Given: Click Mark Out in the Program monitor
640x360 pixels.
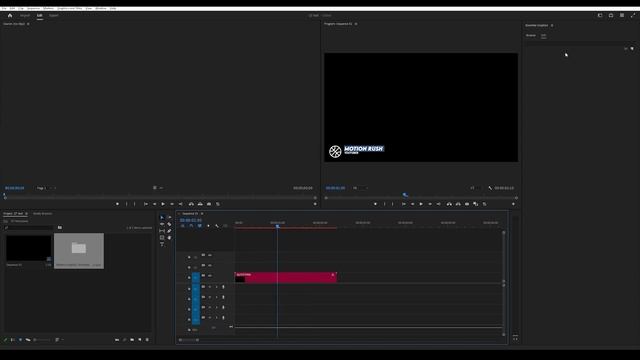Looking at the screenshot, I should pos(393,204).
